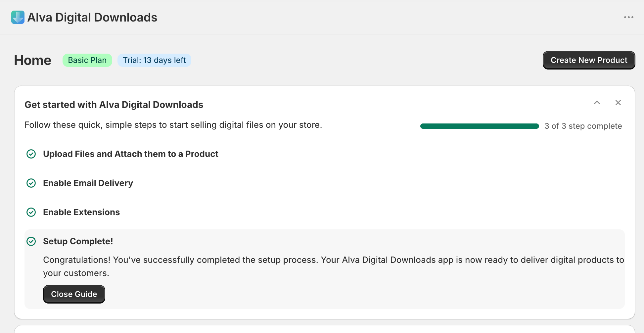Expand Upload Files and Attach them step

tap(131, 154)
